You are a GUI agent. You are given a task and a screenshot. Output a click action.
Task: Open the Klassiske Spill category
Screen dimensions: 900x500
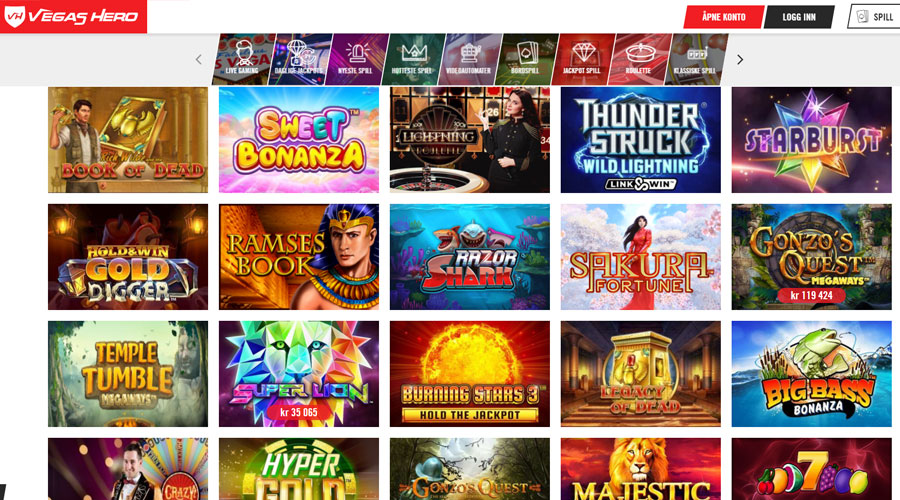coord(696,59)
